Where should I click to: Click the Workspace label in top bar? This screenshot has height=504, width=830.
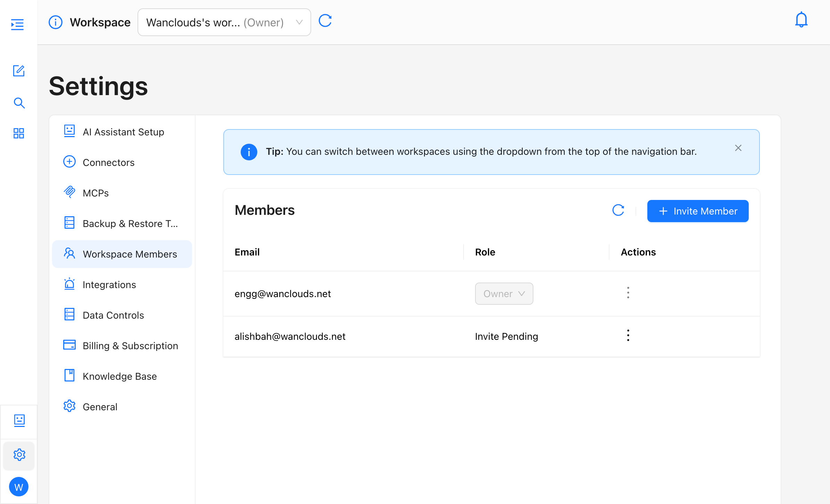pyautogui.click(x=100, y=22)
